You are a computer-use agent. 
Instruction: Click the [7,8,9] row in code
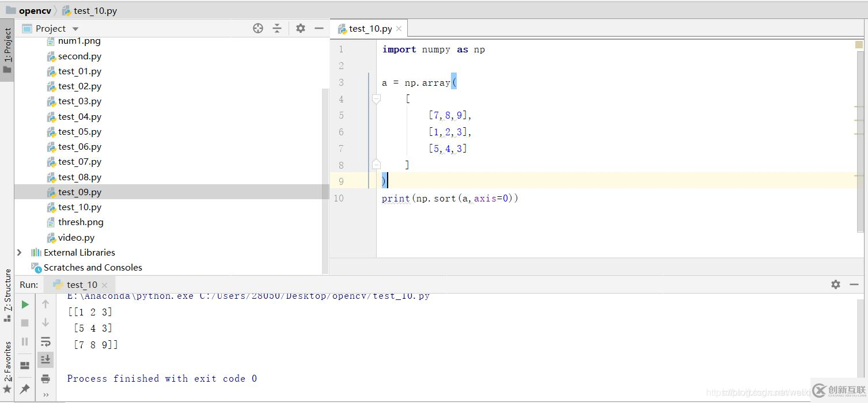450,115
